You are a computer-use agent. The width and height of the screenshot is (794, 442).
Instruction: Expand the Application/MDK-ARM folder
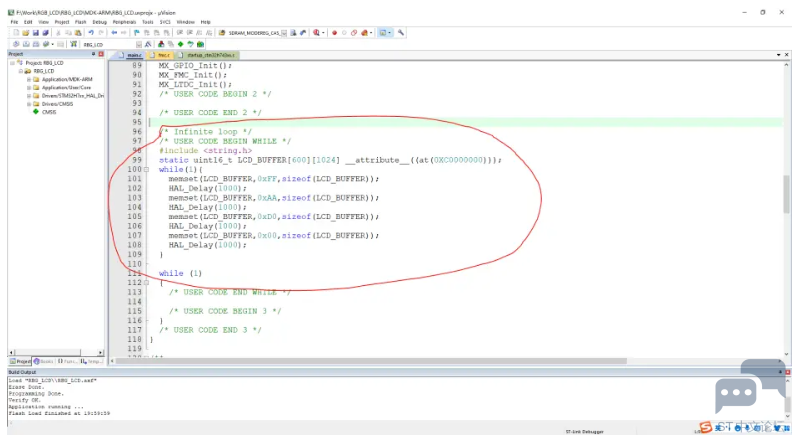tap(29, 79)
